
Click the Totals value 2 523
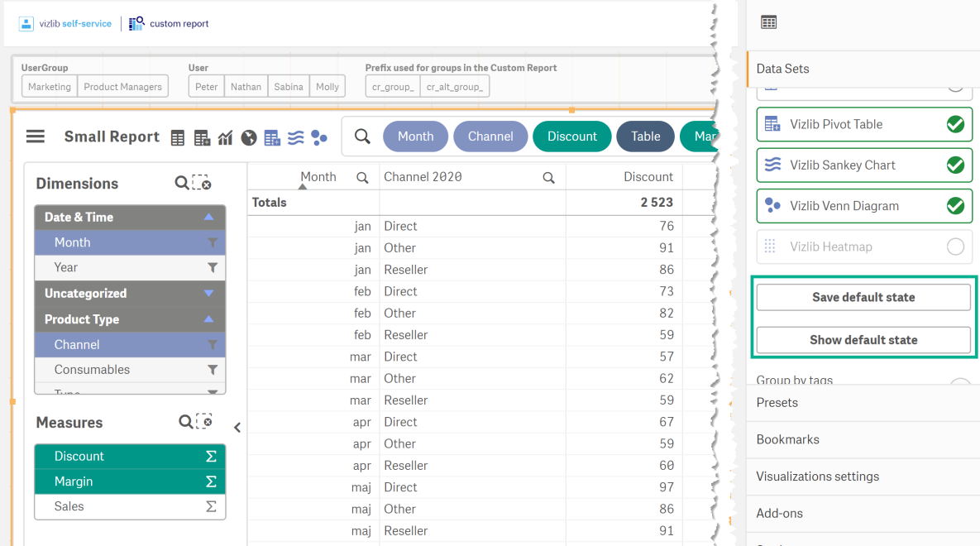point(657,203)
